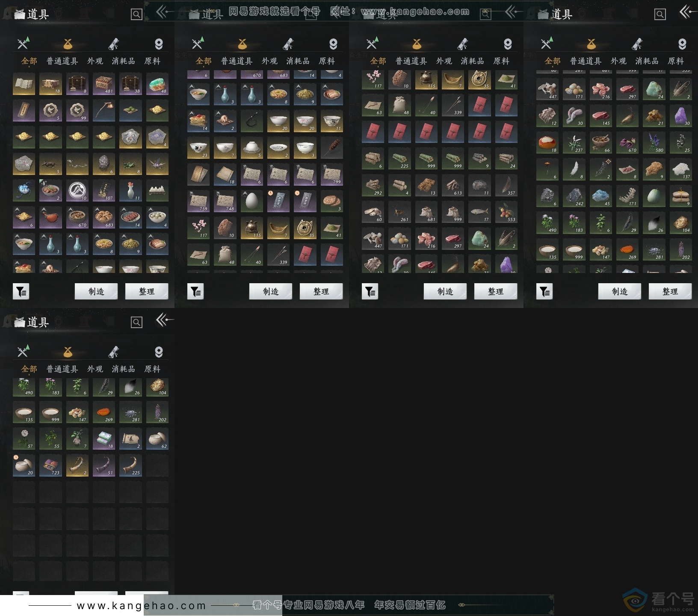This screenshot has width=698, height=616.
Task: Switch to the 全部 tab in the top-left panel
Action: coord(29,61)
